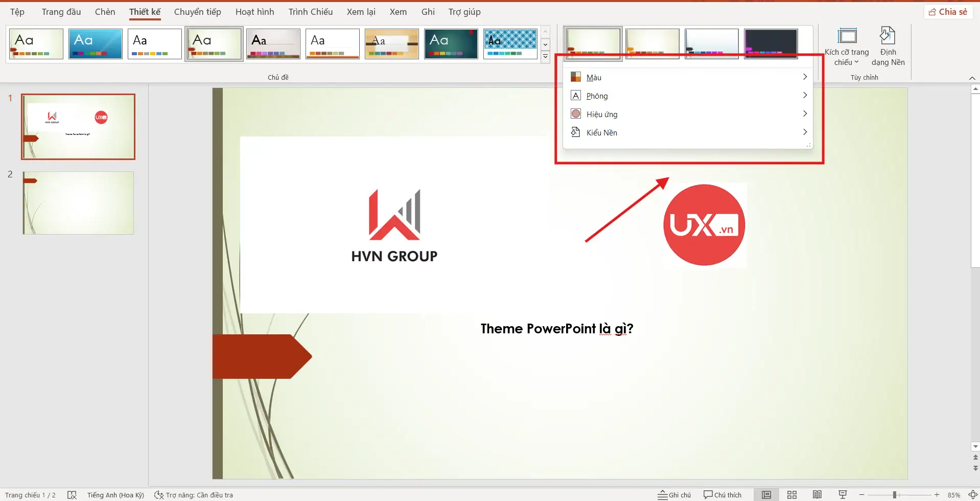Switch to Reading view
Image resolution: width=980 pixels, height=501 pixels.
point(818,495)
